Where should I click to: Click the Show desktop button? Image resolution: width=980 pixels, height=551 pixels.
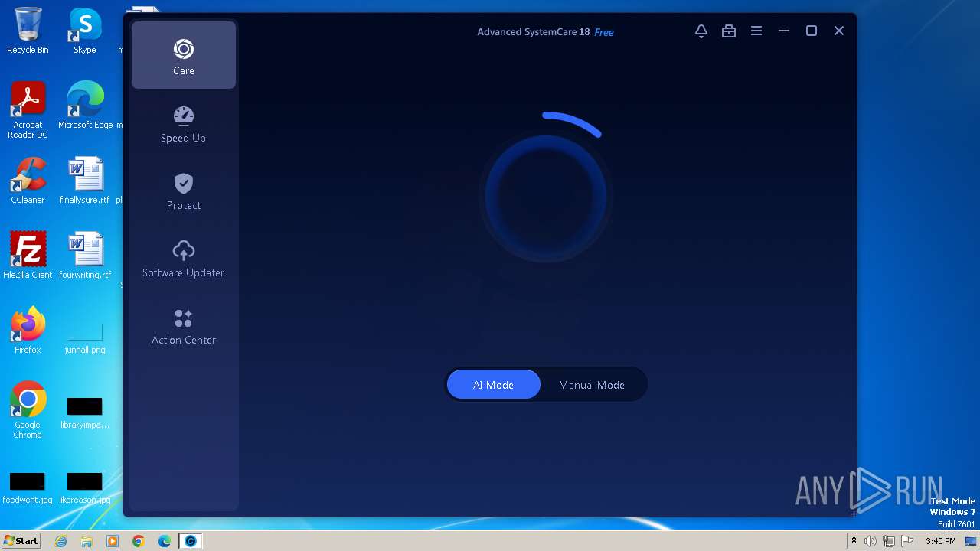click(972, 541)
